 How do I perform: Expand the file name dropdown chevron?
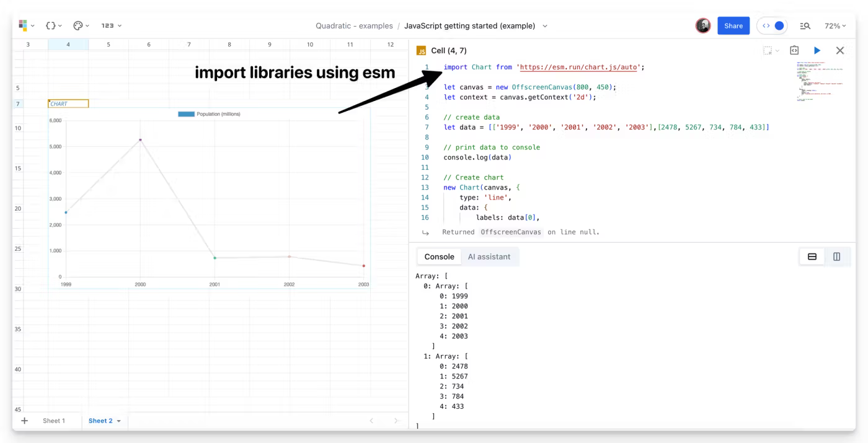[x=545, y=26]
